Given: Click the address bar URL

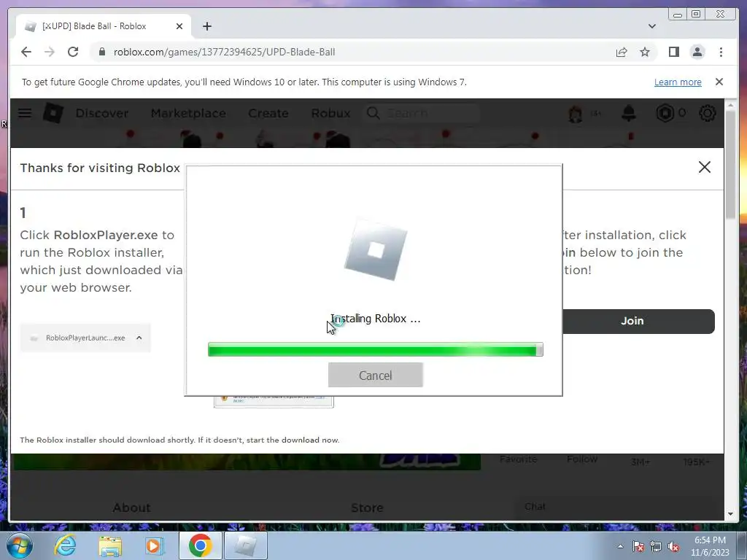Looking at the screenshot, I should click(224, 52).
